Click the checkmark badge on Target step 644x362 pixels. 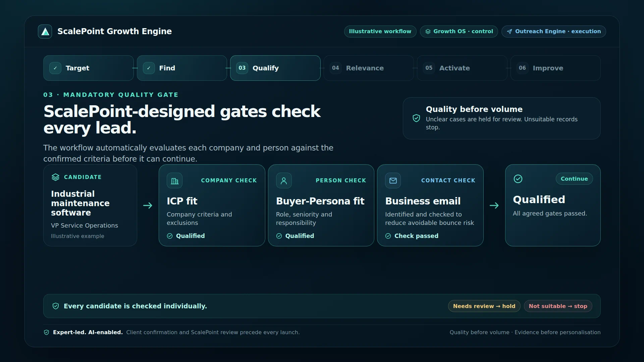[x=55, y=68]
